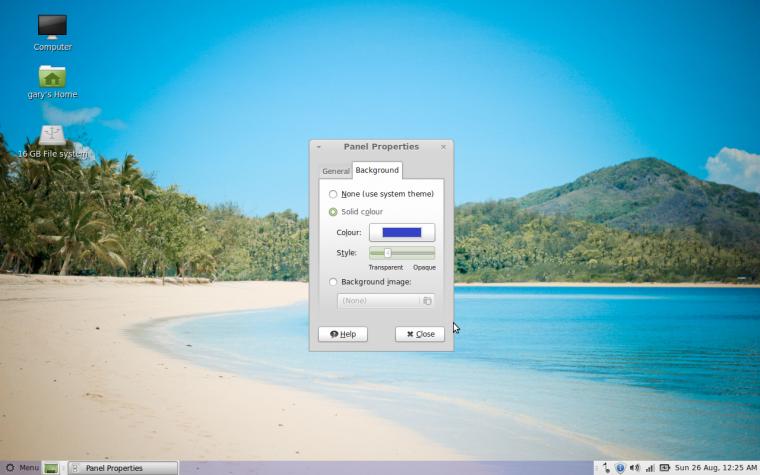Click the Panel Properties title bar text
Screen dimensions: 760x475
[381, 146]
